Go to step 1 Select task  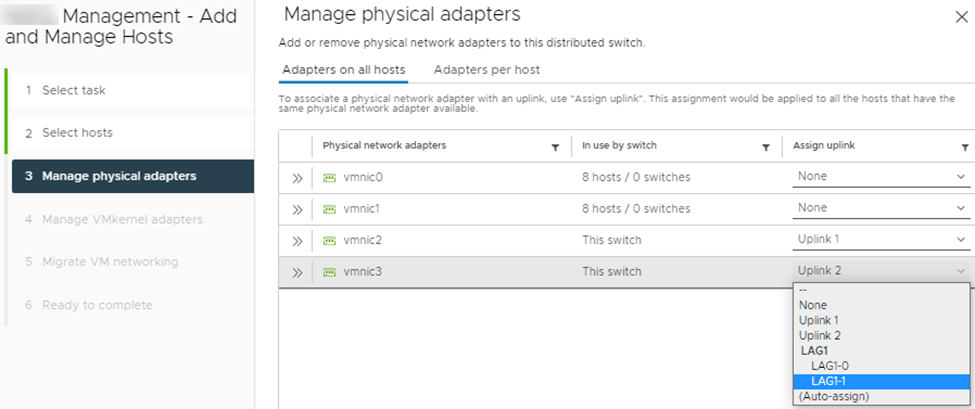tap(73, 90)
